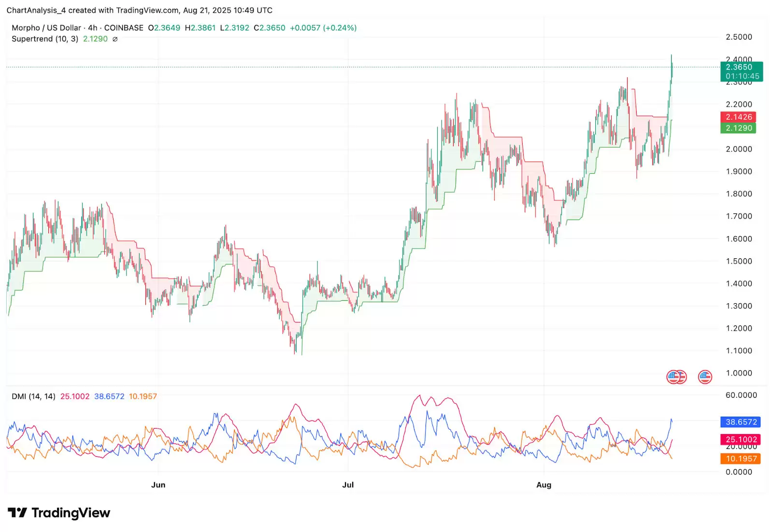Click the Aug label on time axis

544,485
